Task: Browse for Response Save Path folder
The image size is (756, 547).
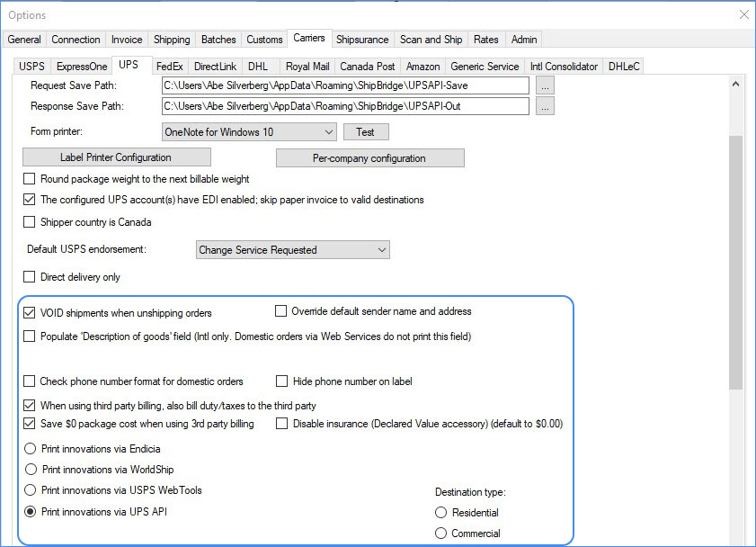Action: [x=545, y=106]
